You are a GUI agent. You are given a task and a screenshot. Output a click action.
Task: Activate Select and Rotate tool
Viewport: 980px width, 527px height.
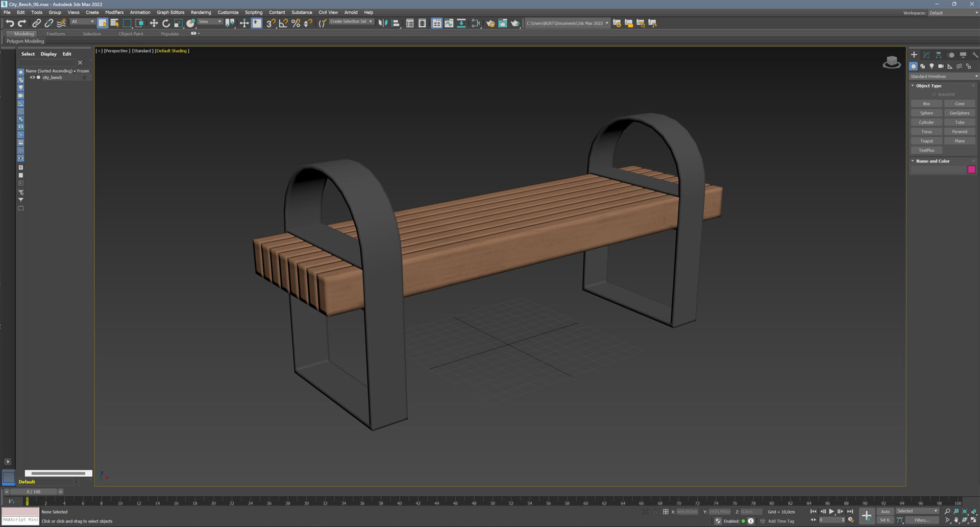(166, 23)
